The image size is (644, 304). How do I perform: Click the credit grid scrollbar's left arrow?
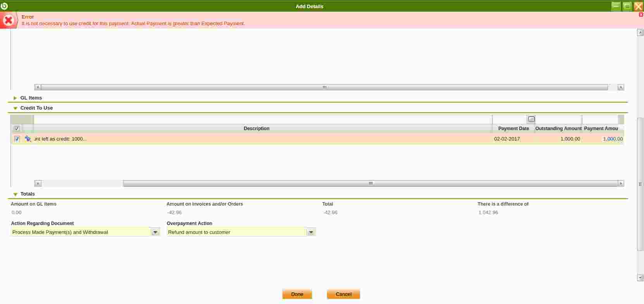point(38,184)
